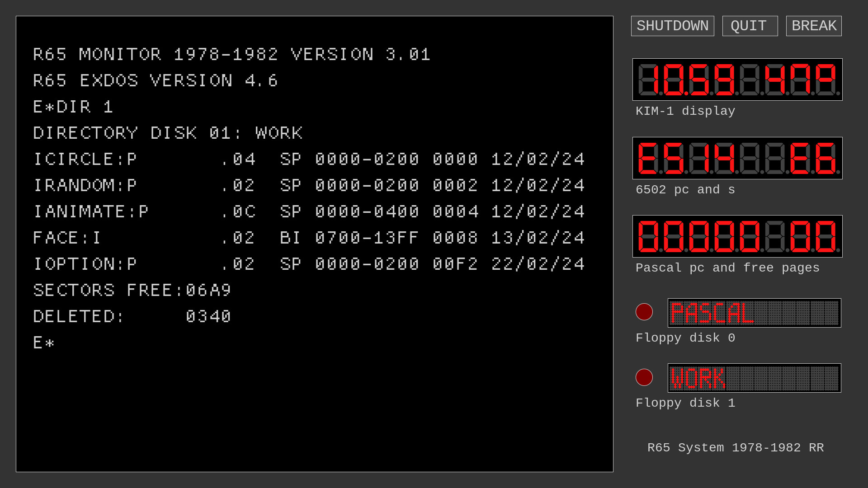This screenshot has width=868, height=488.
Task: Click the FACE:I directory entry
Action: pyautogui.click(x=309, y=238)
